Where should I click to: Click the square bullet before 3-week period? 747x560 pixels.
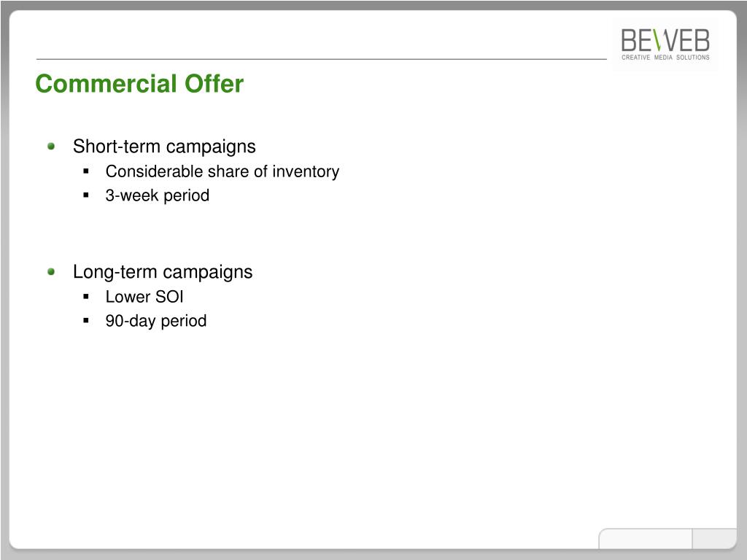point(86,195)
